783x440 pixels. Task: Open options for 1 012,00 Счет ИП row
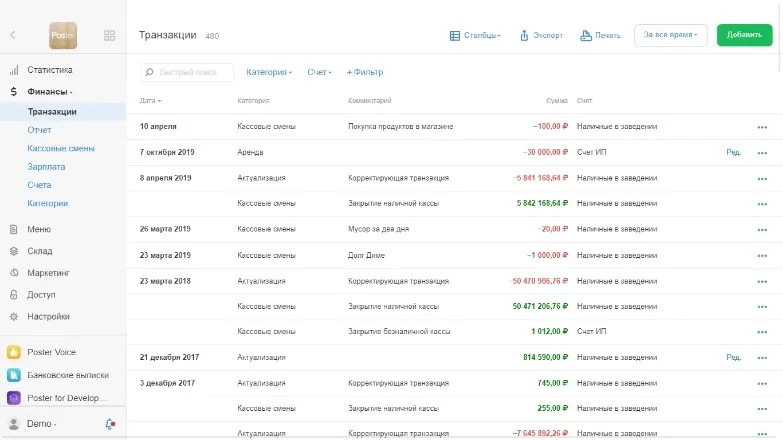pos(762,332)
